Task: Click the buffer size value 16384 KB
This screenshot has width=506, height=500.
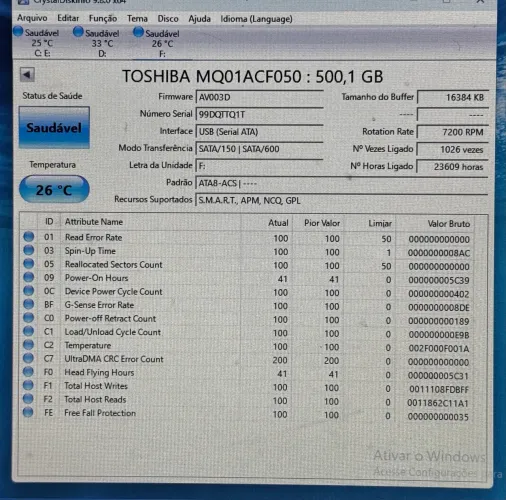Action: click(453, 98)
